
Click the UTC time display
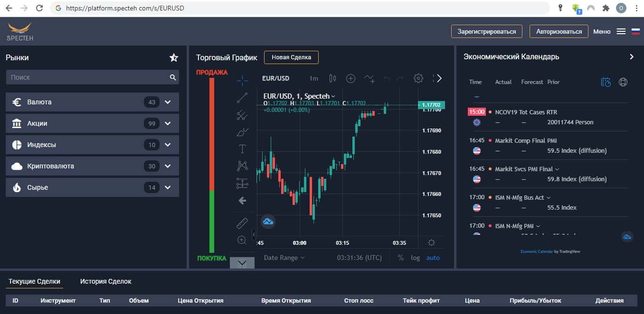[360, 258]
